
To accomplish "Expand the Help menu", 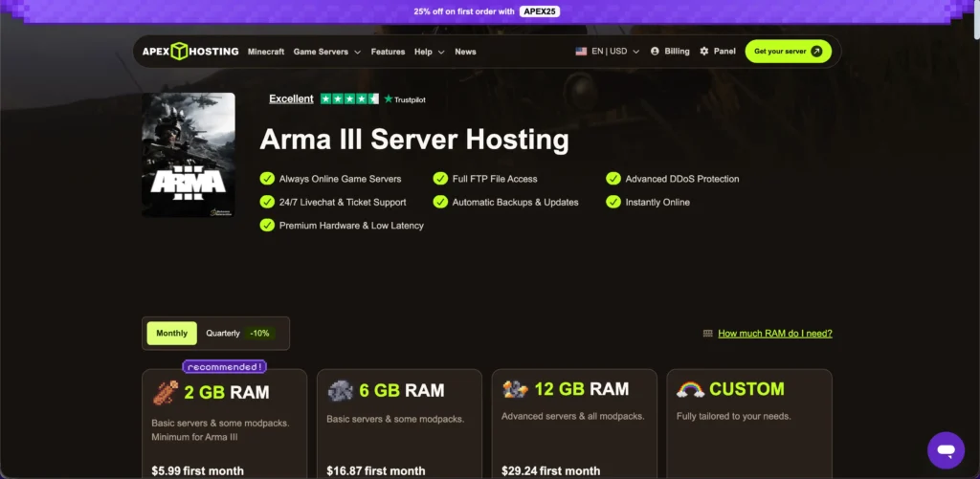I will (429, 52).
